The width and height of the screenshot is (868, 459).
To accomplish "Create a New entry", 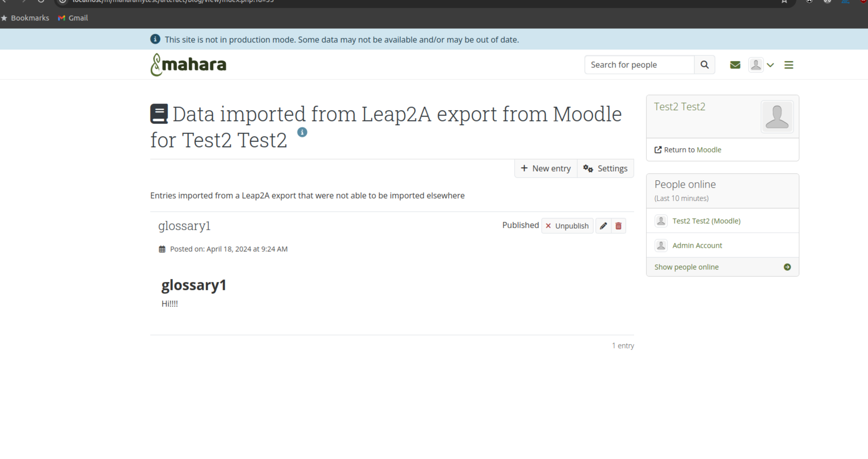I will (x=546, y=168).
